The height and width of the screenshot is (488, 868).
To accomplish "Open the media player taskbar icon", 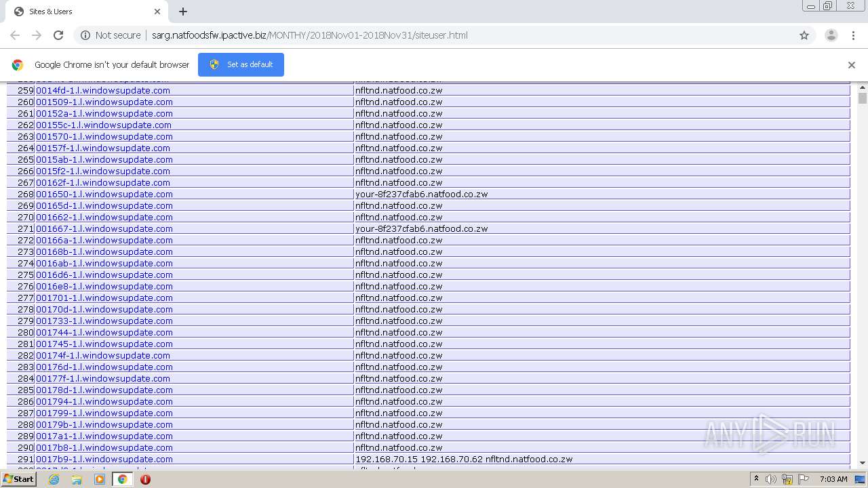I will (100, 479).
